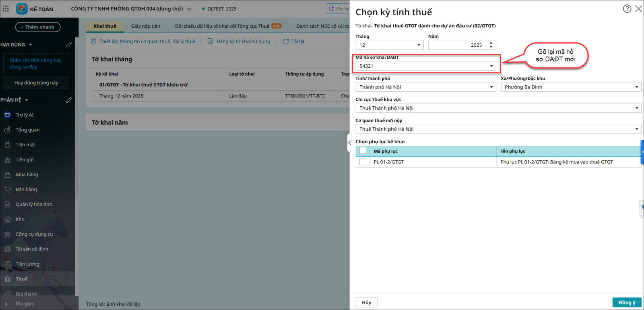Open the Mã hồ sơ khai DAĐT dropdown

point(491,66)
